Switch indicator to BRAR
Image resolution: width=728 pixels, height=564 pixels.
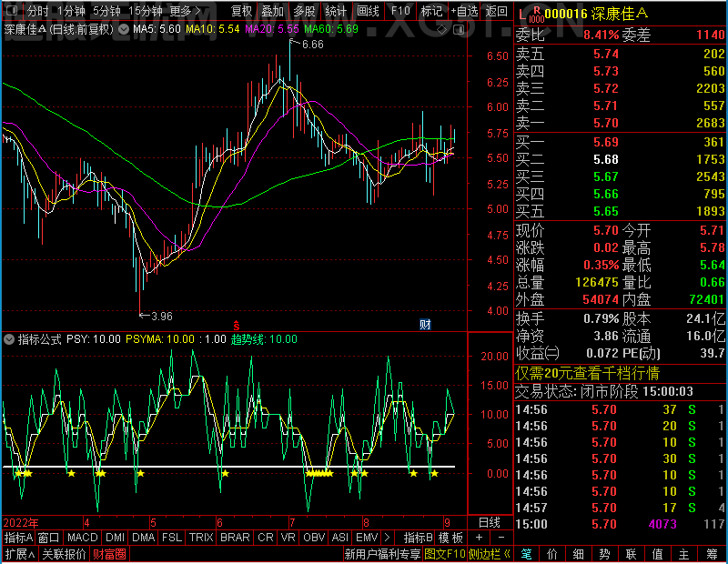(x=235, y=538)
